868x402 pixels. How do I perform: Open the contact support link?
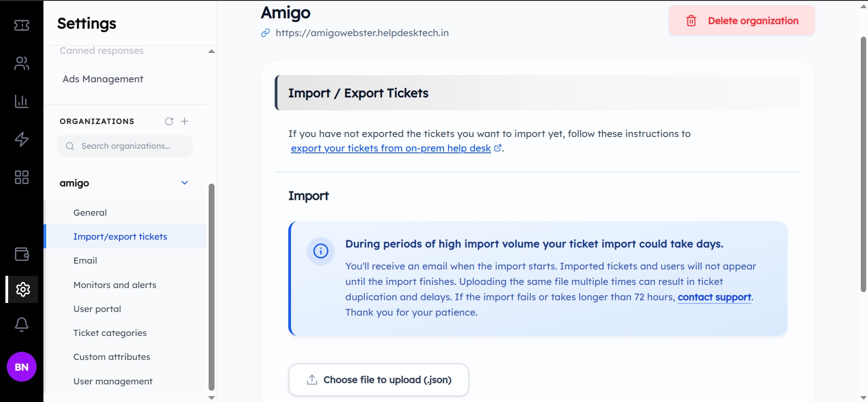(x=714, y=297)
